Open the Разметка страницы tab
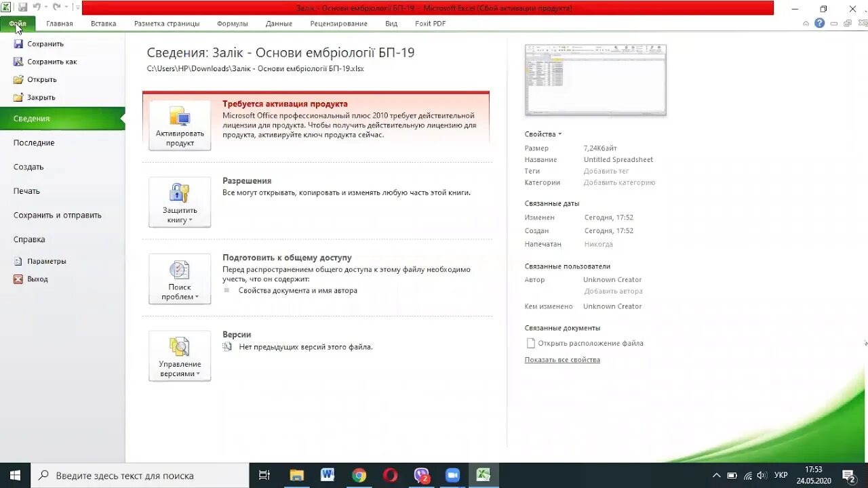Viewport: 868px width, 488px height. (167, 23)
